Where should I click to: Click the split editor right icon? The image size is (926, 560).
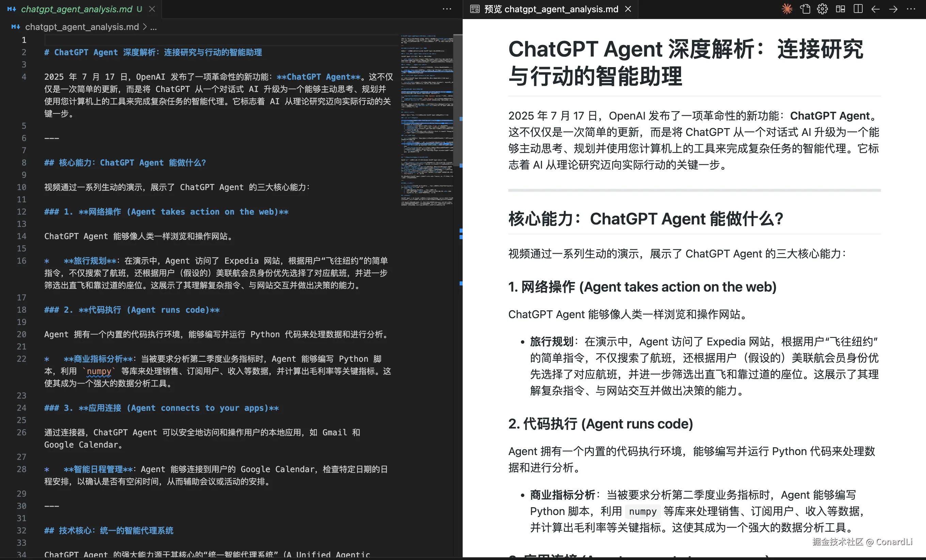pos(858,9)
